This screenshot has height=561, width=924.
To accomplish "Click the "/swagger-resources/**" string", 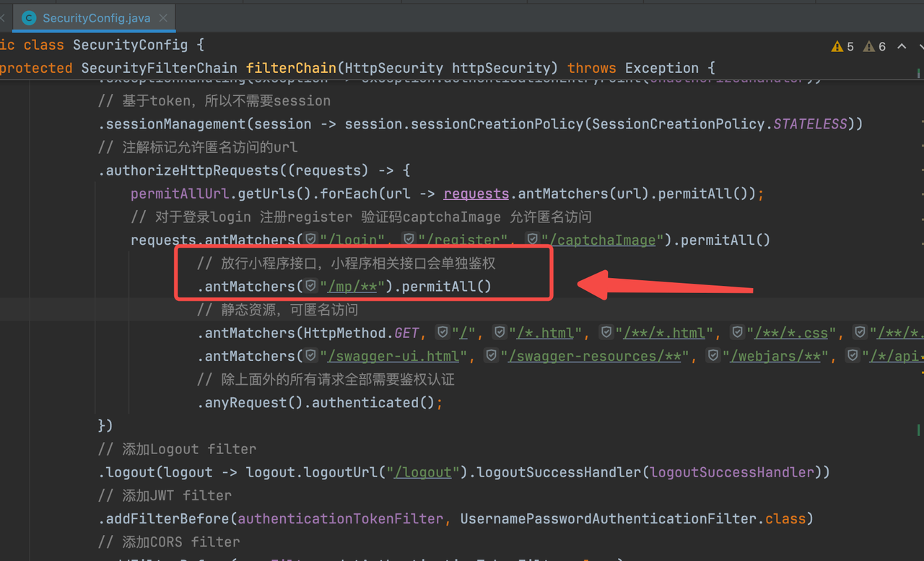I will pyautogui.click(x=594, y=356).
